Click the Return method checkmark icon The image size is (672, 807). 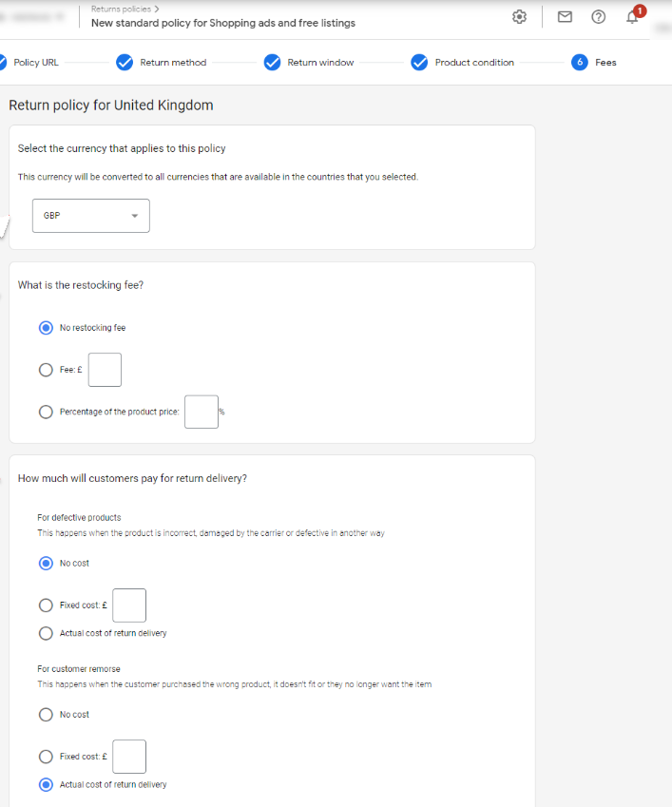pyautogui.click(x=124, y=63)
